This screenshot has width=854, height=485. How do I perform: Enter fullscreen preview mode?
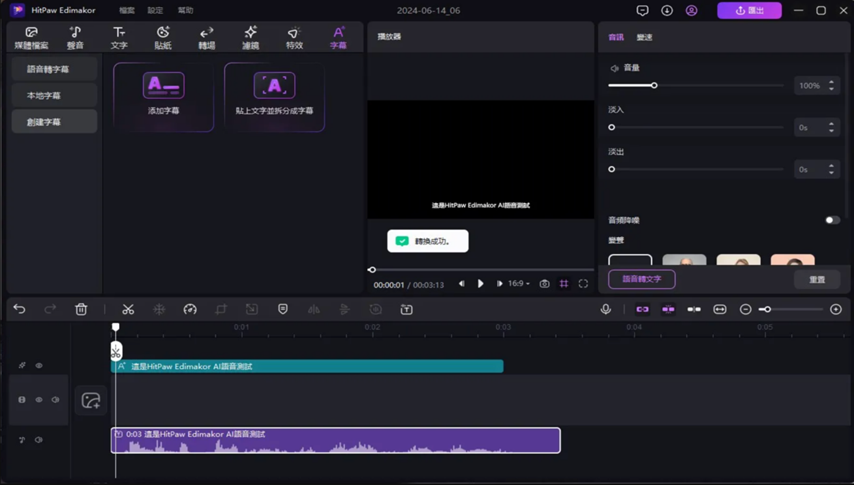[x=583, y=284]
